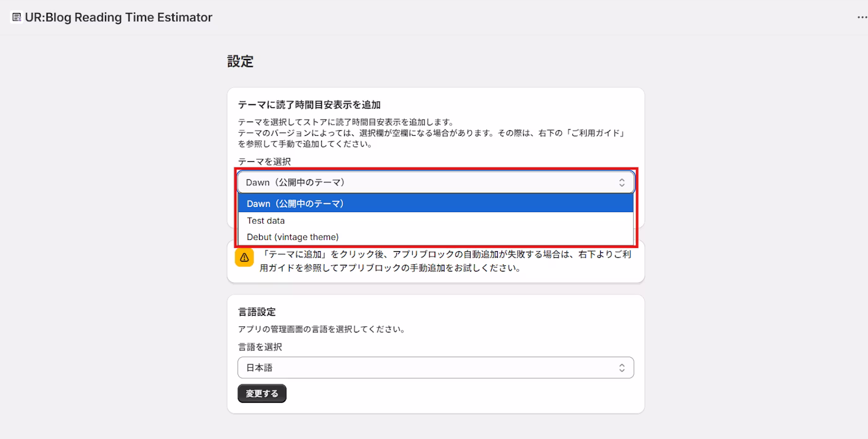Click the UR:Blog Reading Time Estimator title

click(x=119, y=17)
